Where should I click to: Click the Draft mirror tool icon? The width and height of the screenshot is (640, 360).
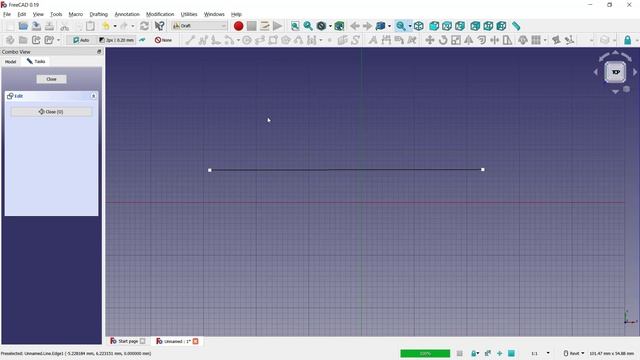(469, 40)
